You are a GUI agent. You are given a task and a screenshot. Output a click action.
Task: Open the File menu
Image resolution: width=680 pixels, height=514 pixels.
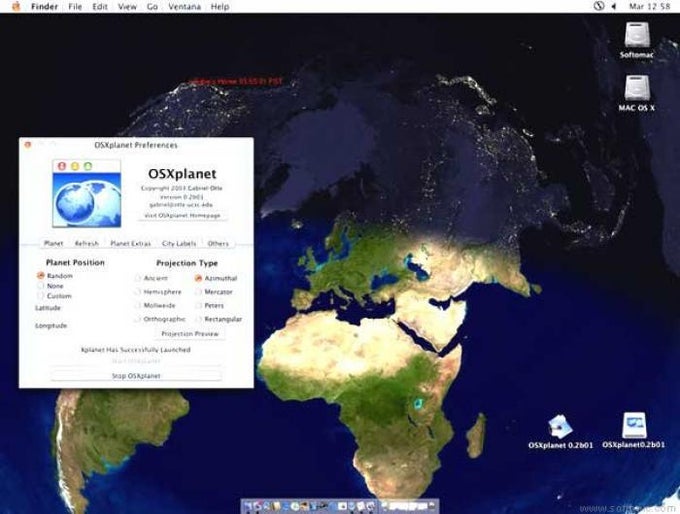[75, 7]
